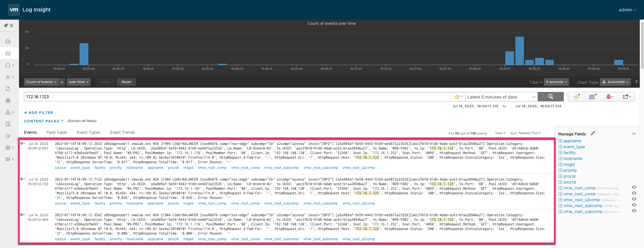The width and height of the screenshot is (644, 248).
Task: Open Explore Logs chart icon in sidebar
Action: (x=8, y=53)
